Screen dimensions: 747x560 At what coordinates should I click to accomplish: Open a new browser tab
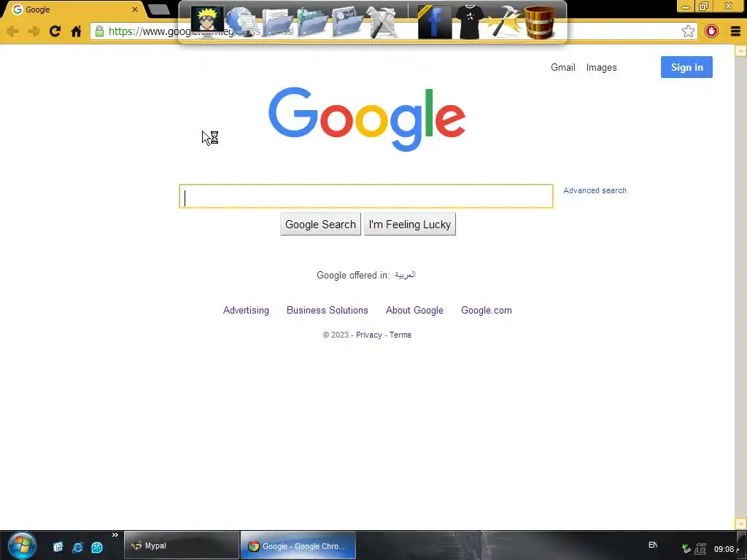(158, 9)
